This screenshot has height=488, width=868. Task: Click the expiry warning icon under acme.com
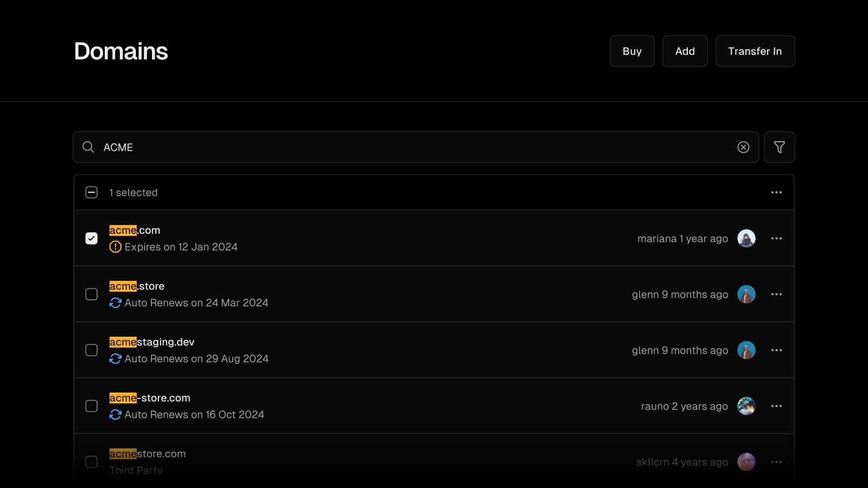115,247
